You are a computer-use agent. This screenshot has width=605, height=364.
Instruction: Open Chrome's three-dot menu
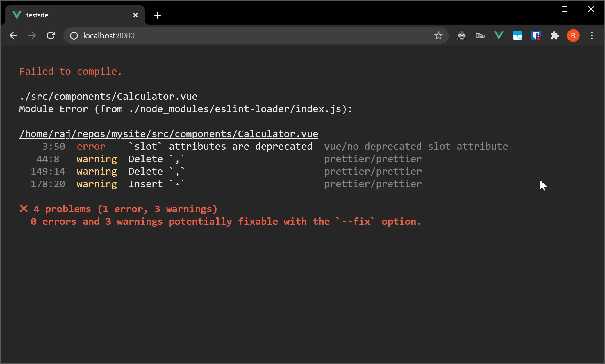[x=592, y=36]
